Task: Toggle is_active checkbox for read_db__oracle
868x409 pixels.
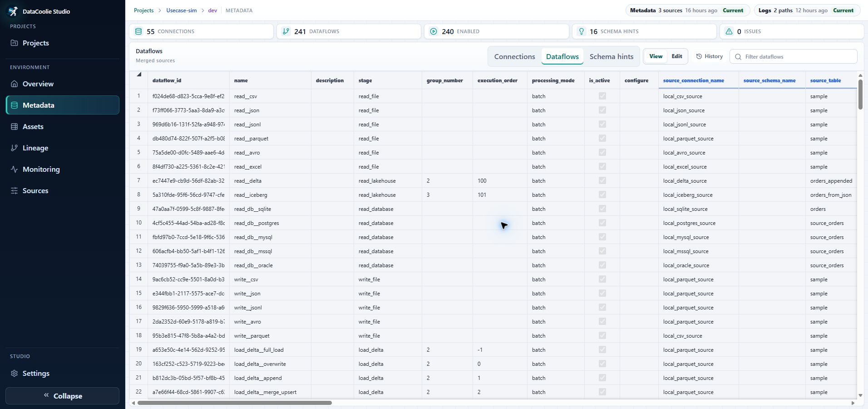Action: [x=602, y=265]
